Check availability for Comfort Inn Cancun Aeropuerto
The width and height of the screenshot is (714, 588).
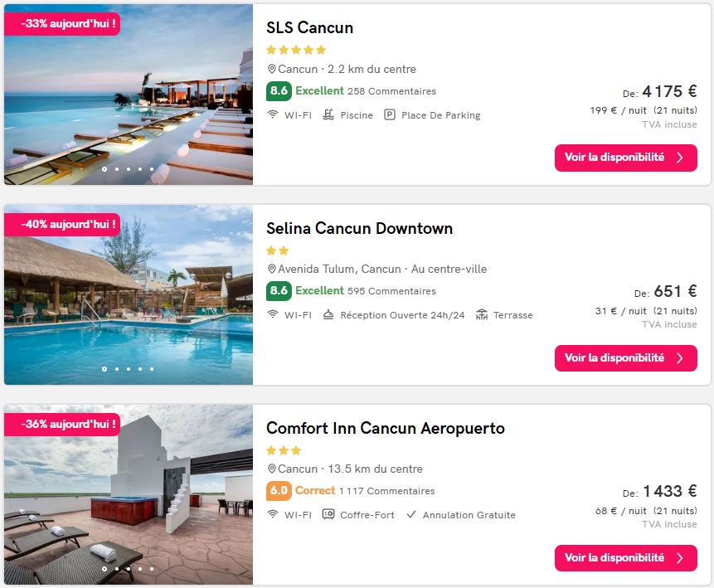pos(625,558)
